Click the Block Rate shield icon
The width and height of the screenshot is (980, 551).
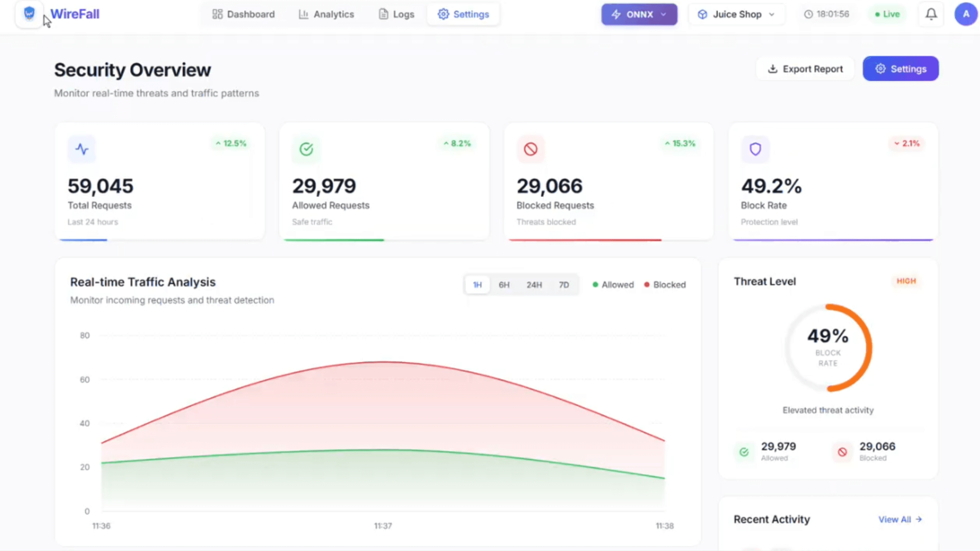point(755,149)
